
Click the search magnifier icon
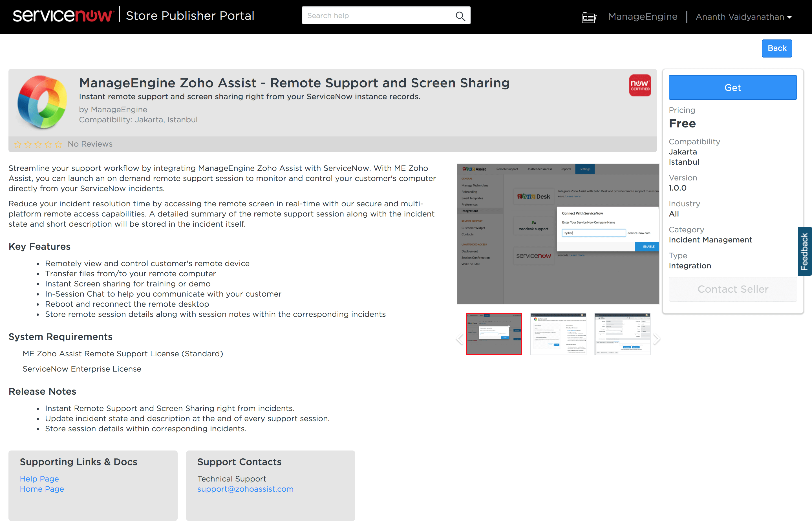pyautogui.click(x=460, y=16)
